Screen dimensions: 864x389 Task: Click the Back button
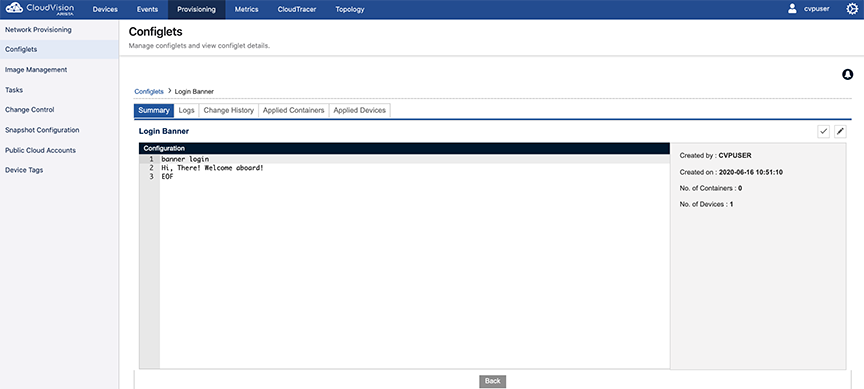pyautogui.click(x=493, y=381)
